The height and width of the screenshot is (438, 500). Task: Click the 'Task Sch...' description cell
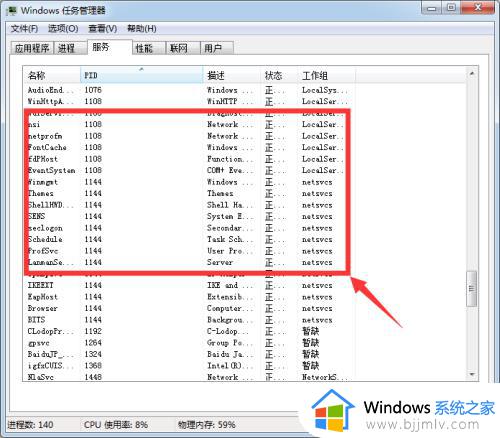(x=230, y=239)
